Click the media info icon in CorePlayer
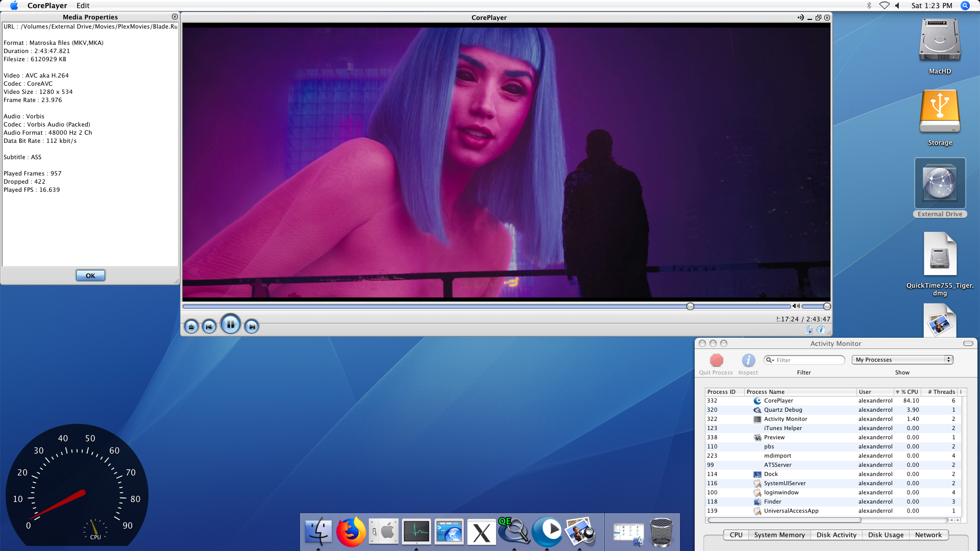This screenshot has width=980, height=551. tap(821, 330)
